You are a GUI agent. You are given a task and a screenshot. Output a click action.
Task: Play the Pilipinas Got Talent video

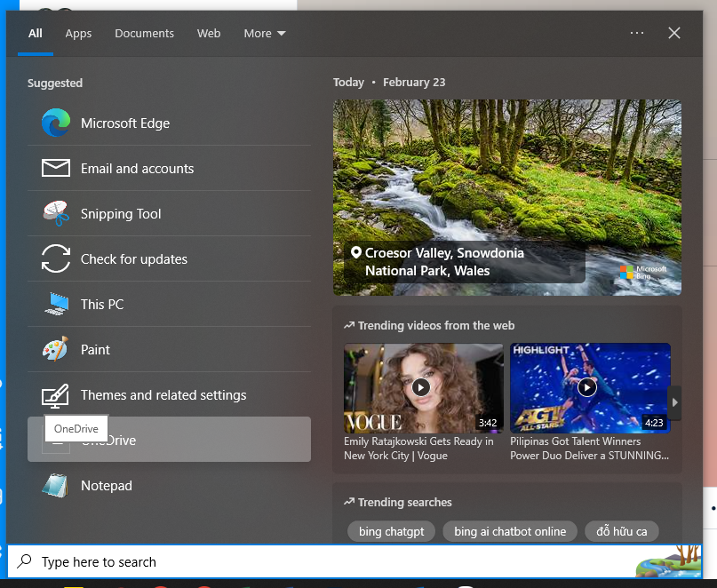(587, 388)
